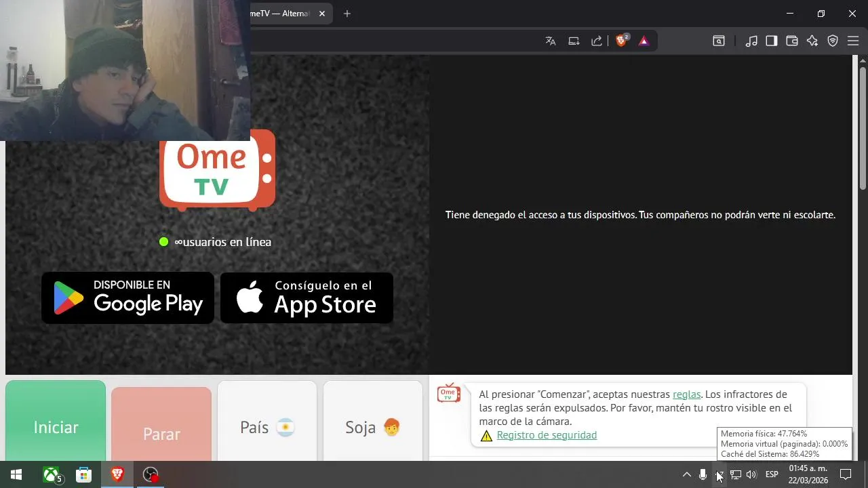Click the ESP input language indicator

pyautogui.click(x=772, y=474)
